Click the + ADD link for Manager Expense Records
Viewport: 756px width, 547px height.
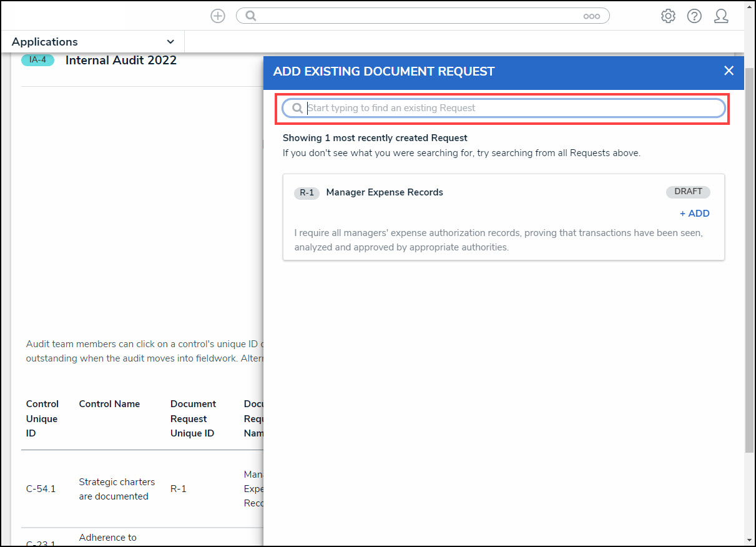point(694,214)
